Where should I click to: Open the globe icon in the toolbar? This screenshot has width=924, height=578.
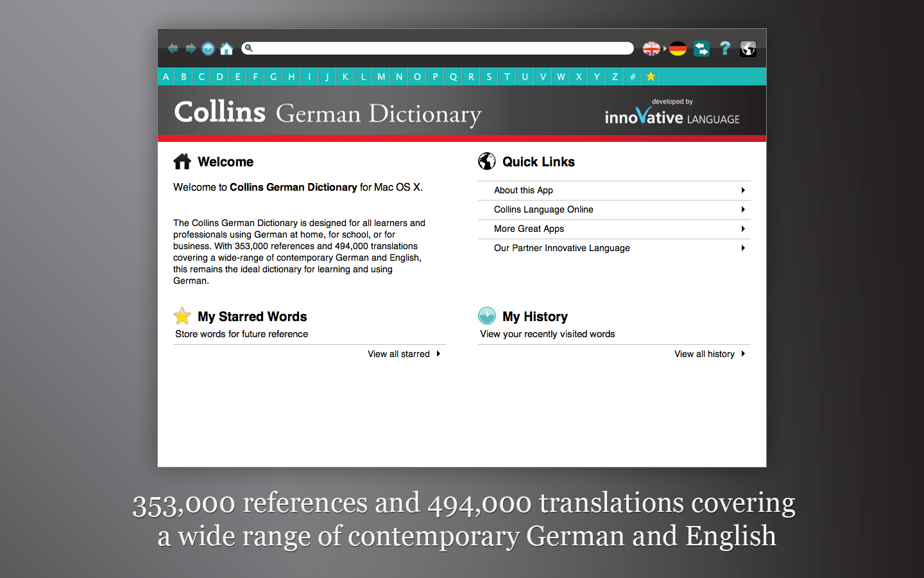[x=748, y=49]
